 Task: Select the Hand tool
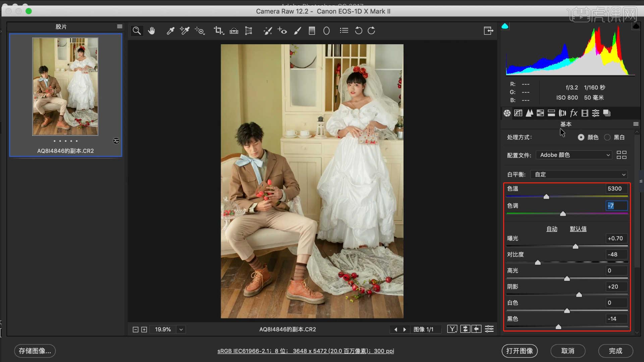(152, 31)
